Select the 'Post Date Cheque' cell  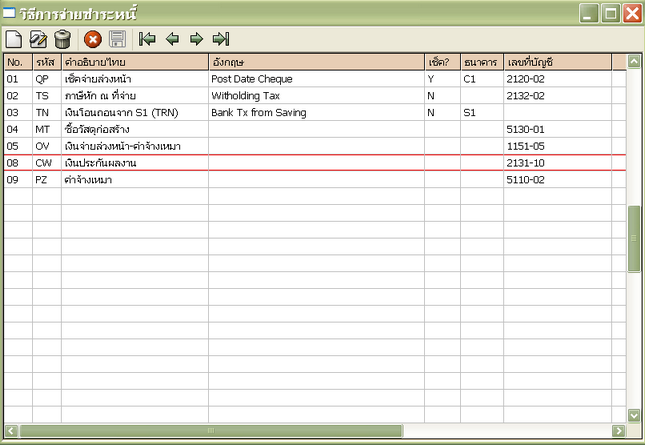pos(315,79)
